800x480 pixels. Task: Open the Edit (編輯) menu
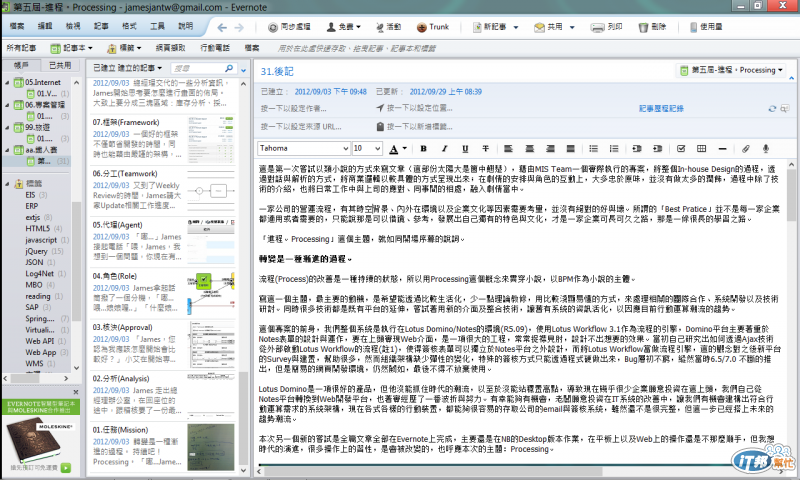45,27
